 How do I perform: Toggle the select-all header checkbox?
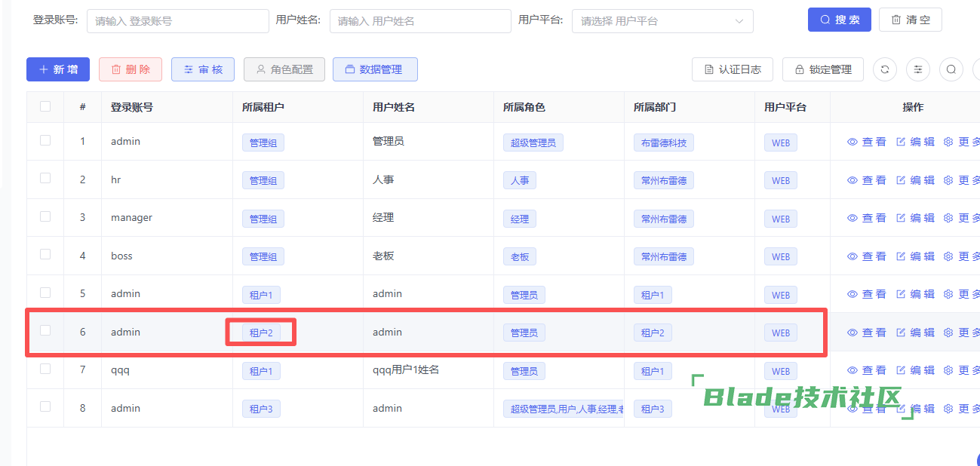point(45,106)
